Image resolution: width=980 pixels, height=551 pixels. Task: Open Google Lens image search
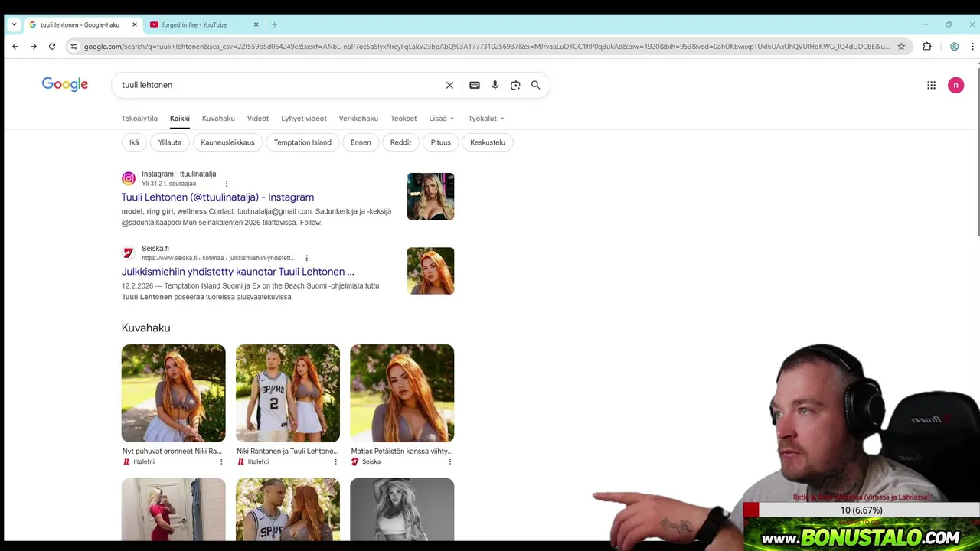point(515,85)
